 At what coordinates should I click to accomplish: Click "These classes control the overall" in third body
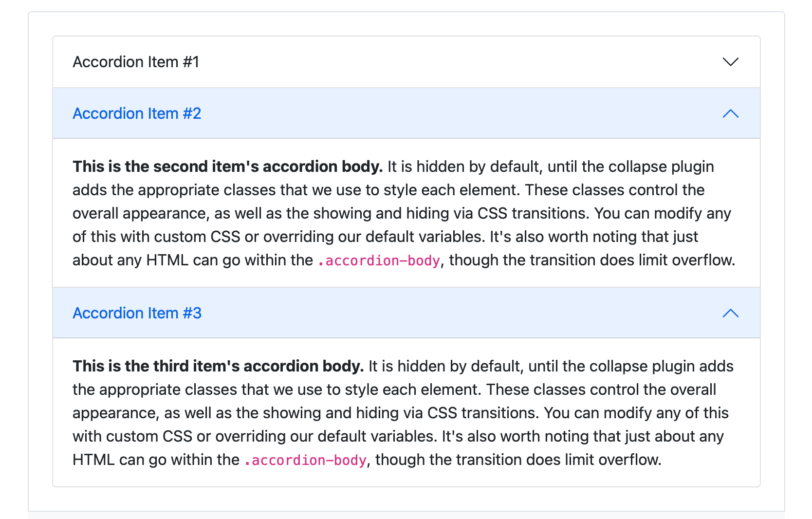(601, 389)
